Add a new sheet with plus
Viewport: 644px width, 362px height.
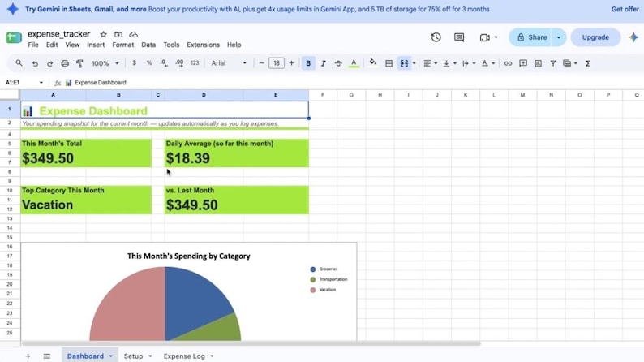(x=28, y=356)
